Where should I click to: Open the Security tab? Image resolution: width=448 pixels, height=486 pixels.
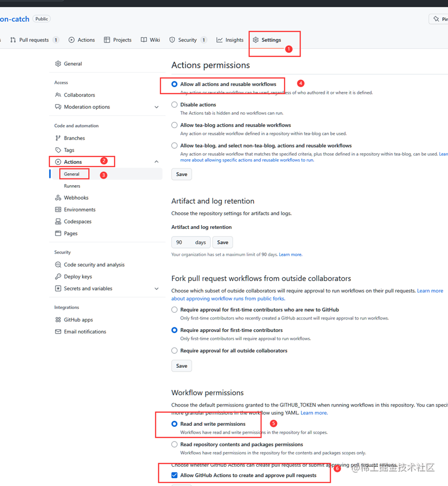(x=188, y=39)
